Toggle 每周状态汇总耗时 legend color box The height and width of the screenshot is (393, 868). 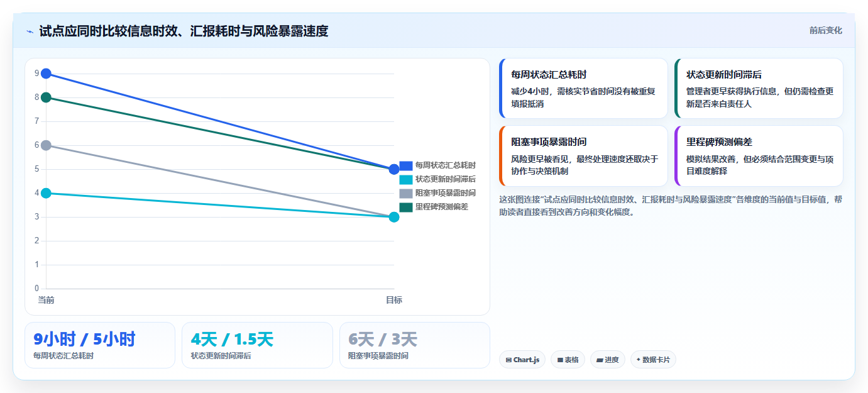(406, 165)
